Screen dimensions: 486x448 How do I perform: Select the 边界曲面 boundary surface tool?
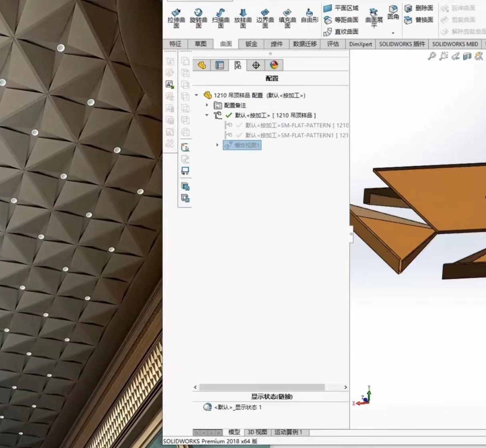tap(265, 18)
